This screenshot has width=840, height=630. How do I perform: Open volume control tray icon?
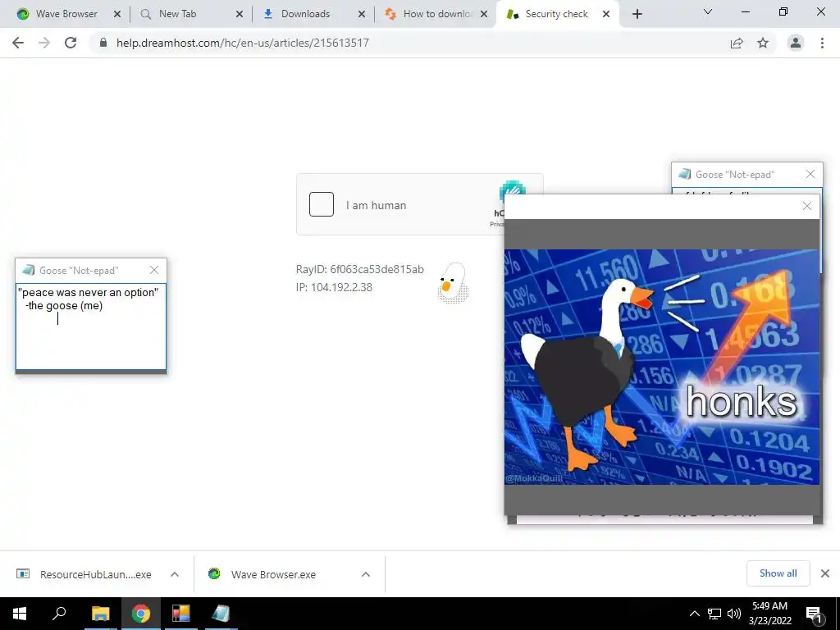coord(734,614)
